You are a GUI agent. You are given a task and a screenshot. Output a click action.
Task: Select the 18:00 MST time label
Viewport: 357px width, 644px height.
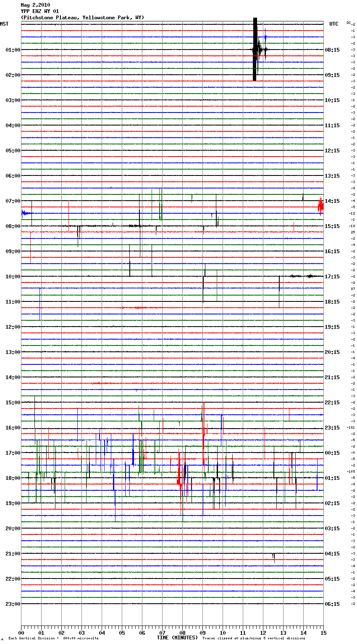click(13, 478)
